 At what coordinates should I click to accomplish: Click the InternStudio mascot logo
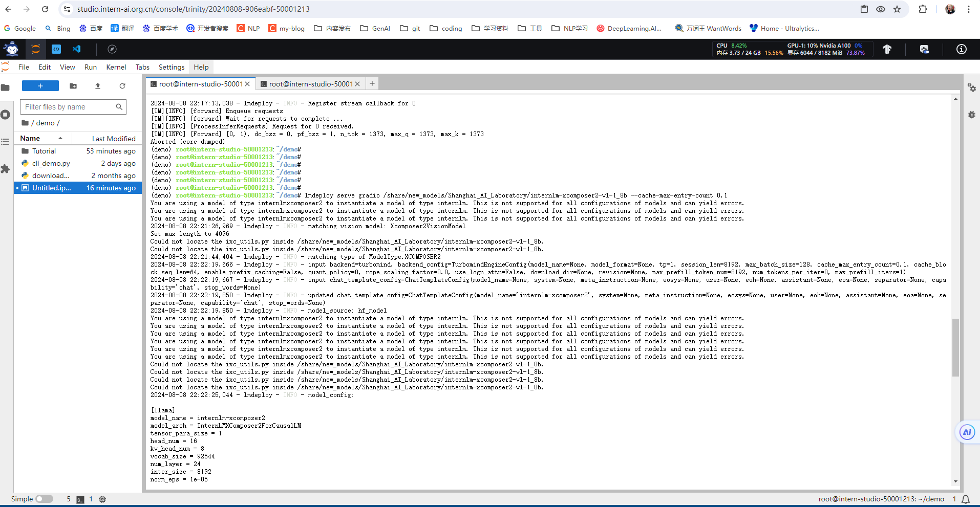tap(12, 49)
